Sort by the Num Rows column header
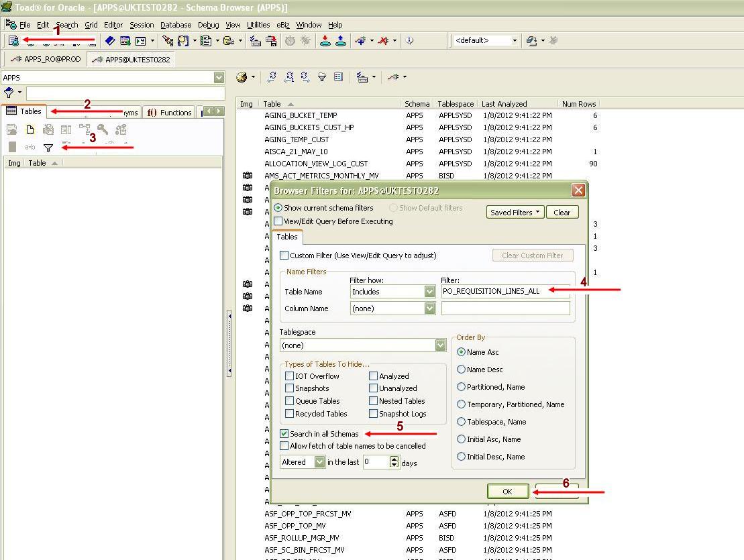This screenshot has width=744, height=560. [578, 104]
